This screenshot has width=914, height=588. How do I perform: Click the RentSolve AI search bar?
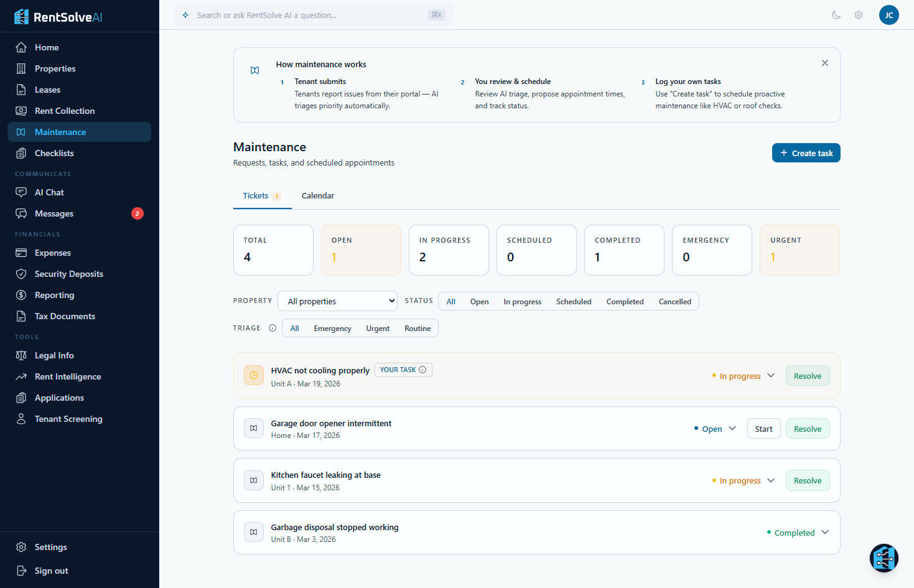point(311,14)
